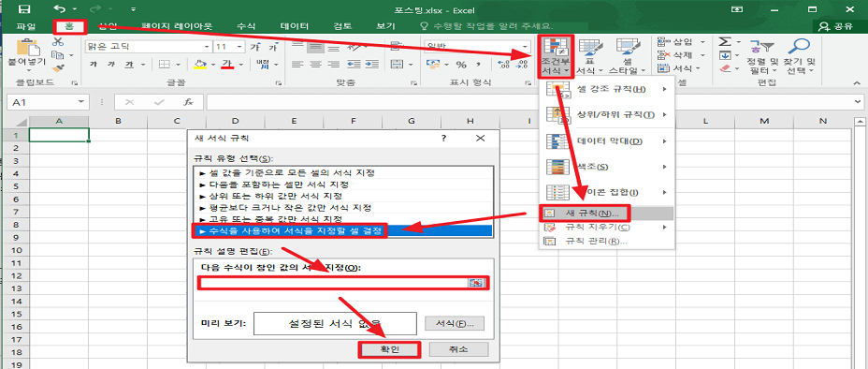Toggle middle vertical alignment

click(x=315, y=47)
